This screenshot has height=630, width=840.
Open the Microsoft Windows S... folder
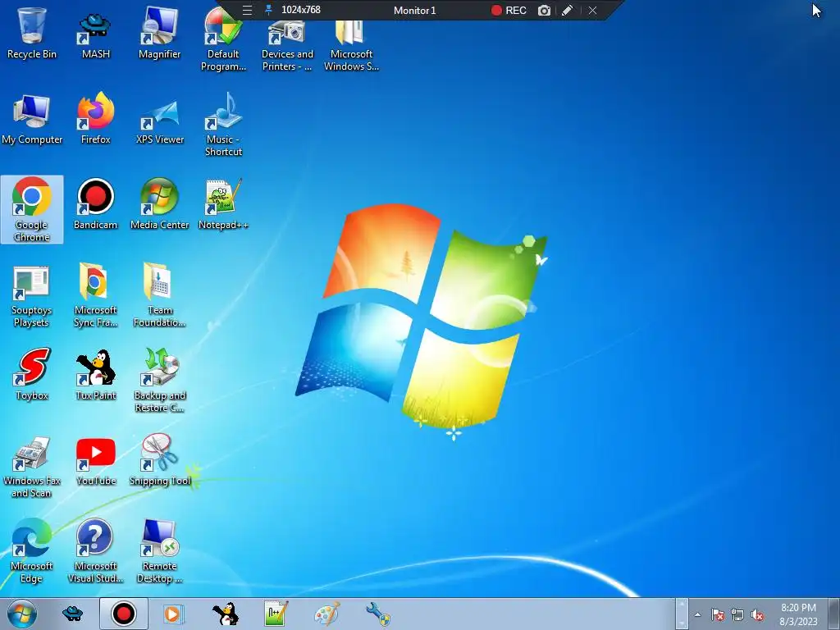[x=351, y=46]
